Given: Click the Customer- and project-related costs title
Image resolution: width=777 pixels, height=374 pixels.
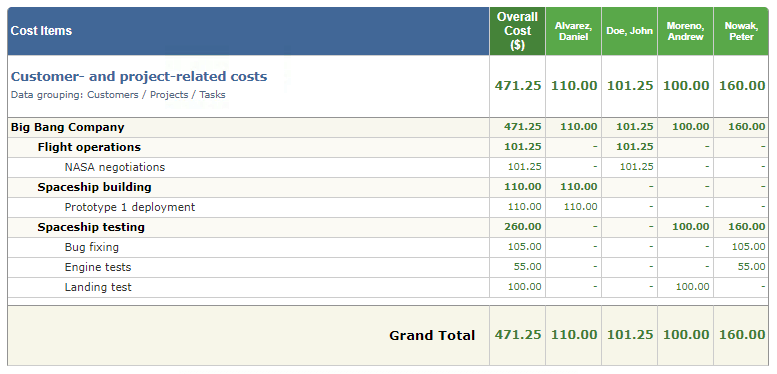Looking at the screenshot, I should click(139, 76).
